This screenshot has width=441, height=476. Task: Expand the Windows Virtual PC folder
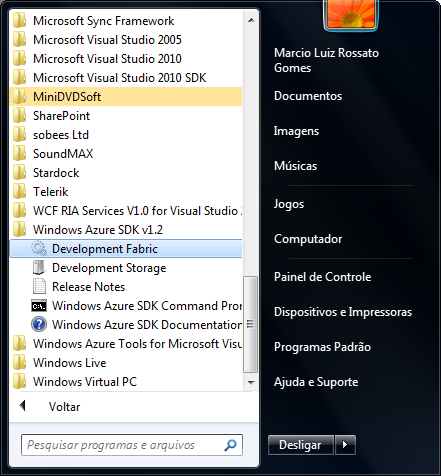(126, 382)
